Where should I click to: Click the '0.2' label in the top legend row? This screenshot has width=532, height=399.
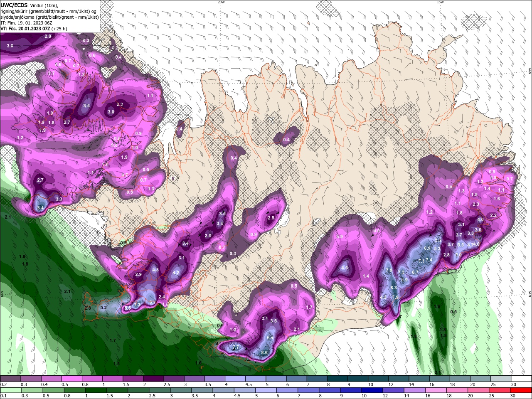click(x=4, y=384)
